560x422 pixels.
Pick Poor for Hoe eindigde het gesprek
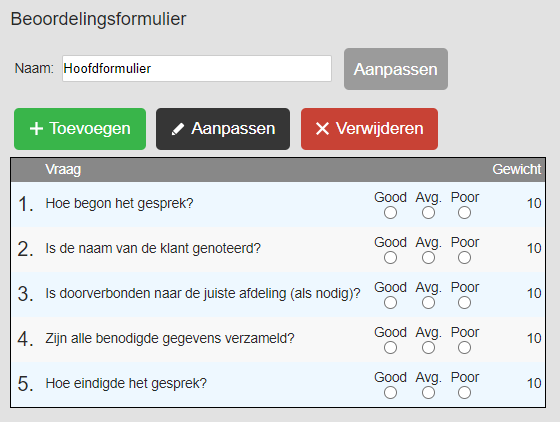[464, 393]
